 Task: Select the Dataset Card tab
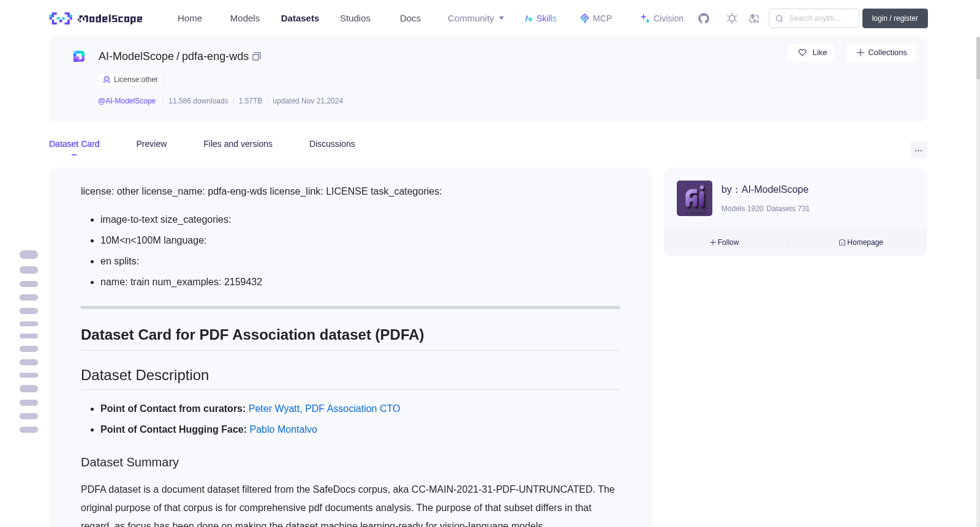pyautogui.click(x=74, y=144)
